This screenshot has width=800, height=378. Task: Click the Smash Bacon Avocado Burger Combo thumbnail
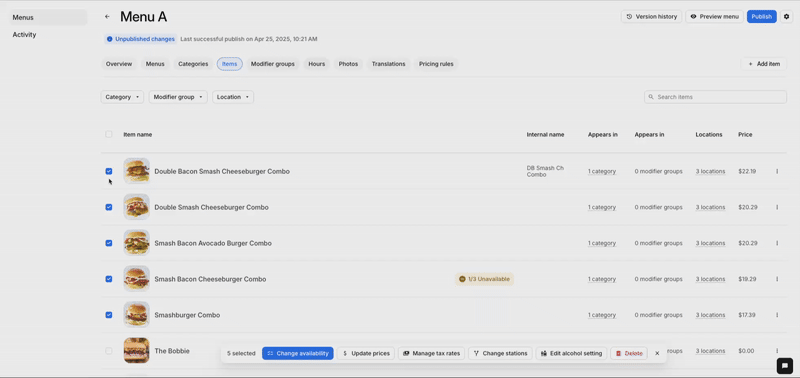click(x=137, y=243)
